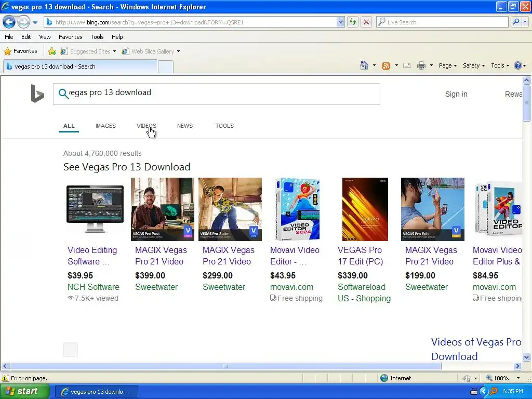The width and height of the screenshot is (532, 399).
Task: Click the horizontal scrollbar thumb
Action: 225,366
